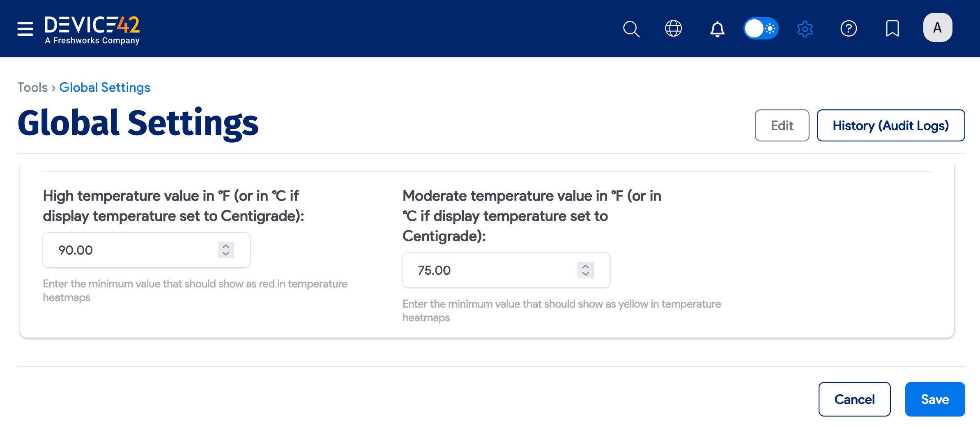The height and width of the screenshot is (426, 980).
Task: Open the bookmarks icon
Action: 892,28
